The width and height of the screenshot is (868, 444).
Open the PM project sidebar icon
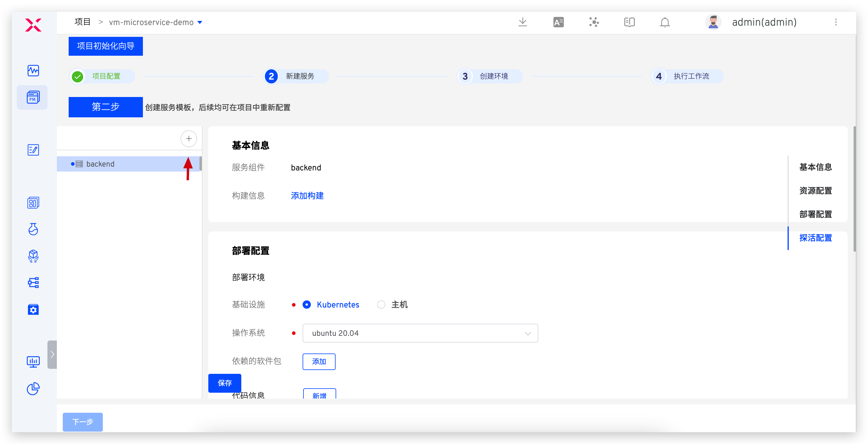pos(33,97)
